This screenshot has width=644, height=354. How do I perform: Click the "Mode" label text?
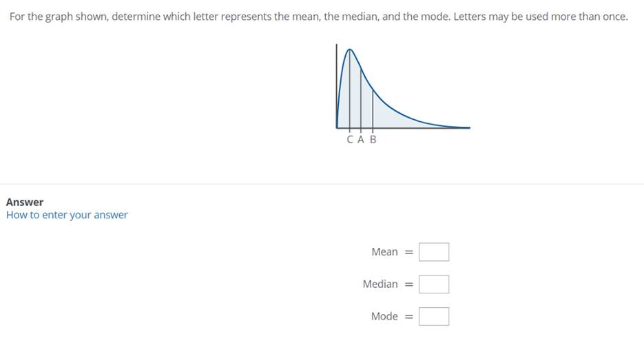point(384,316)
